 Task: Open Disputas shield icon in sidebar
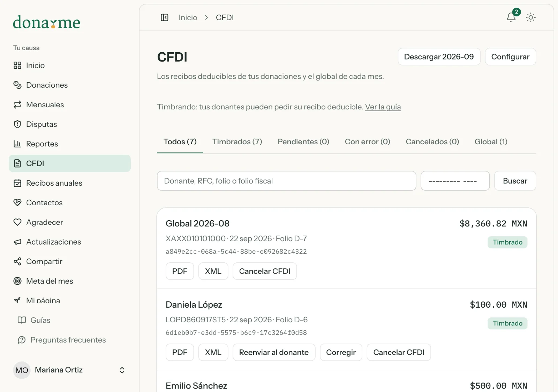(17, 124)
